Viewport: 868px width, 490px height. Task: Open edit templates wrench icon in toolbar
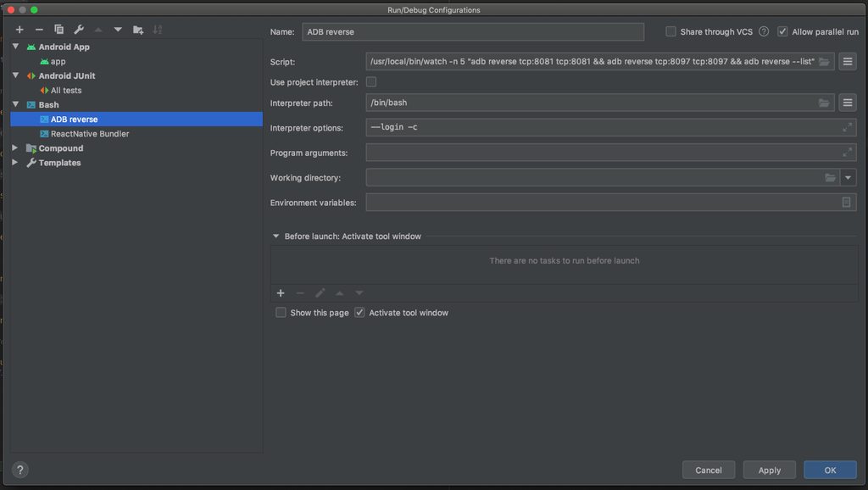tap(79, 30)
